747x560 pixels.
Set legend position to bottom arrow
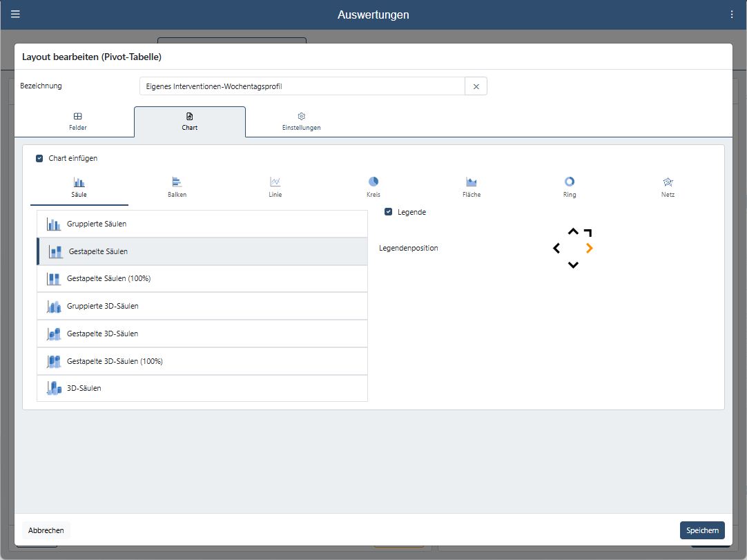point(573,264)
